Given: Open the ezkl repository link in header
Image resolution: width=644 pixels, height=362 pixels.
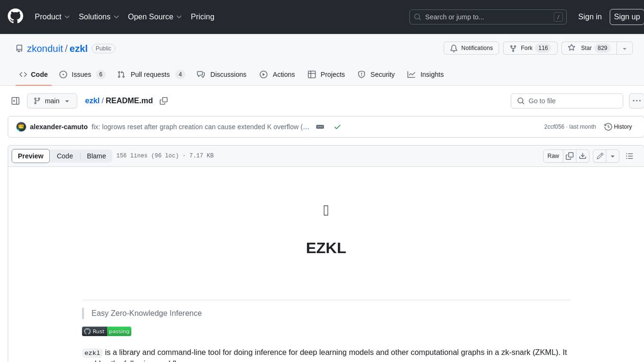Looking at the screenshot, I should [x=79, y=48].
